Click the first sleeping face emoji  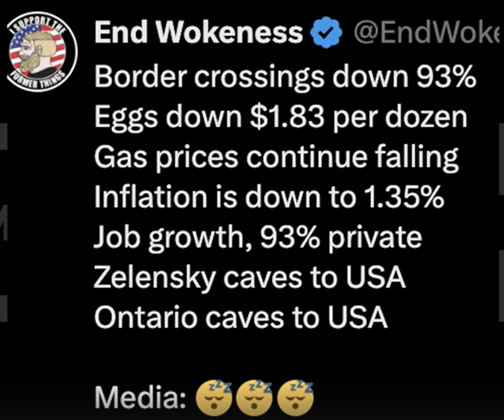pyautogui.click(x=214, y=397)
